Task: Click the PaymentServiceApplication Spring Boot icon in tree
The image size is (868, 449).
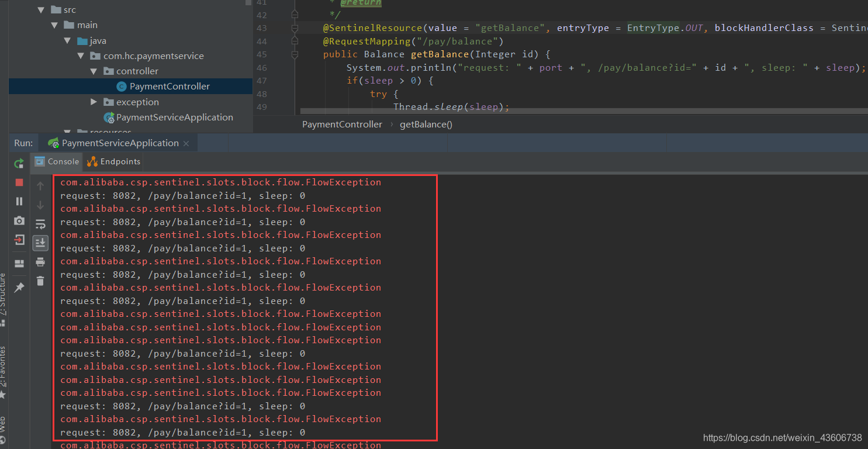Action: (109, 118)
